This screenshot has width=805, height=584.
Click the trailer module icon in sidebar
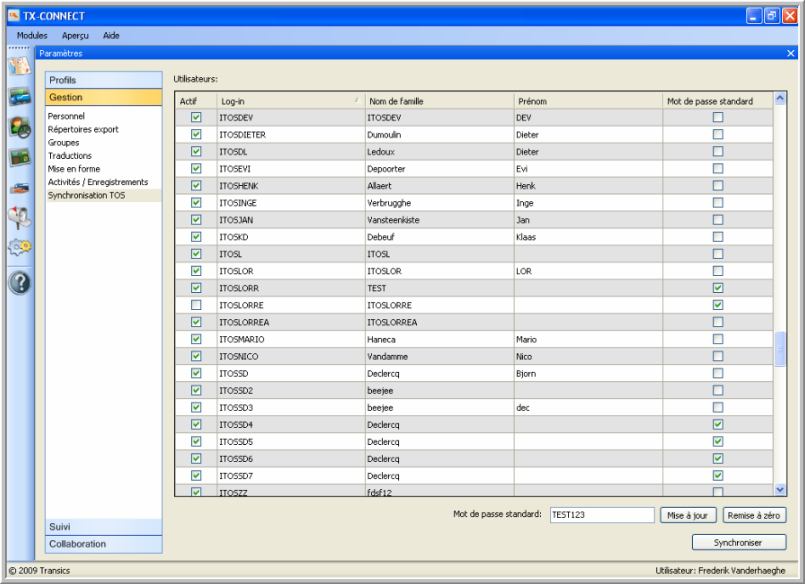19,188
